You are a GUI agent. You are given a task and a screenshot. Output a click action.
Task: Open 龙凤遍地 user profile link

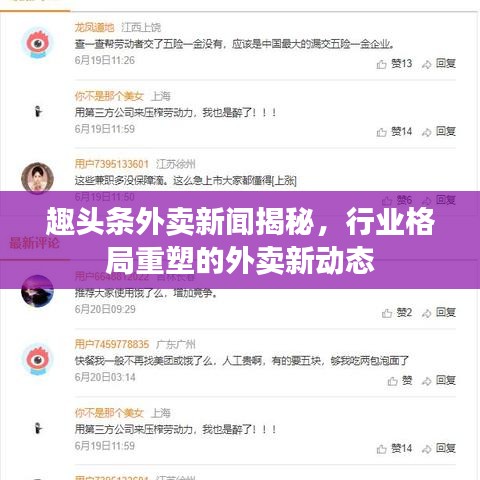point(94,27)
